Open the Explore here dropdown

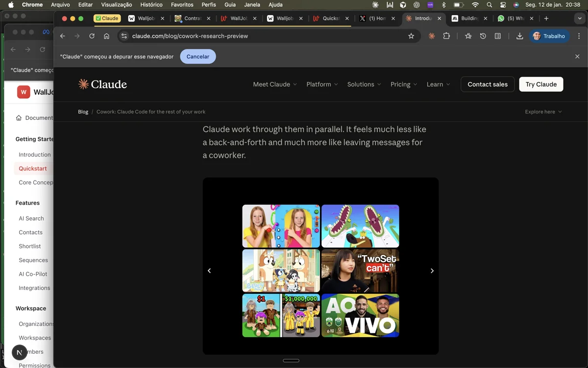(x=543, y=112)
